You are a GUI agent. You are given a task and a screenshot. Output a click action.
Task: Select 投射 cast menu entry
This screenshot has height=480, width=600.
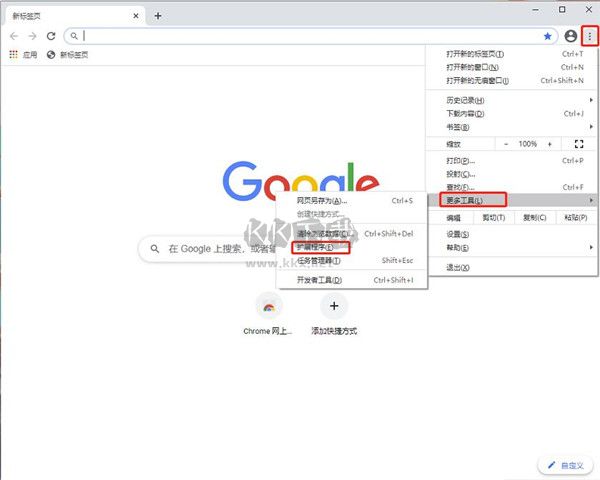[512, 174]
